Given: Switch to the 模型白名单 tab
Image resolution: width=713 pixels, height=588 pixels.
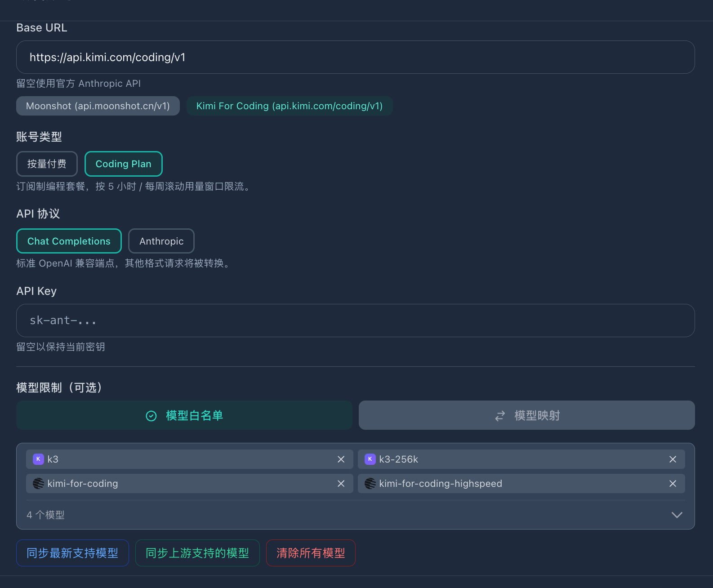Looking at the screenshot, I should 184,415.
